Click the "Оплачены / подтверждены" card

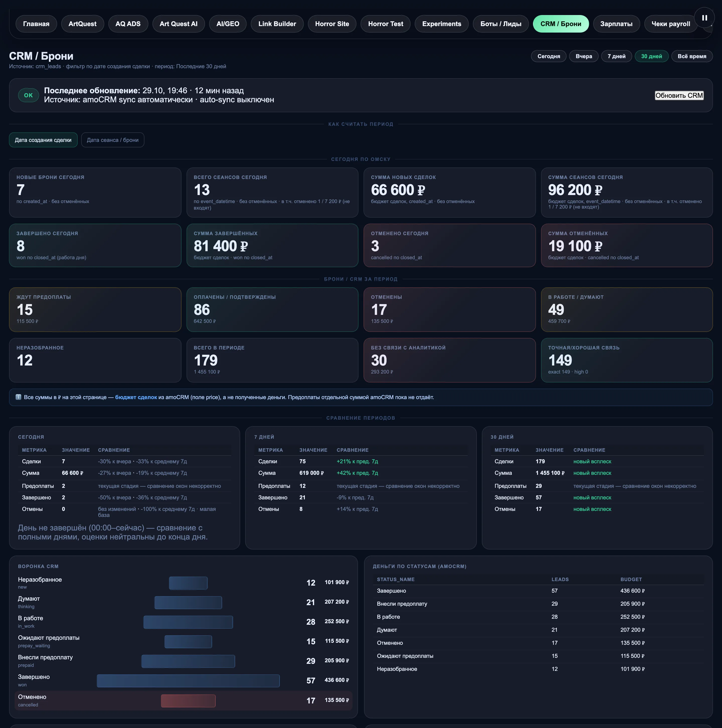coord(272,309)
